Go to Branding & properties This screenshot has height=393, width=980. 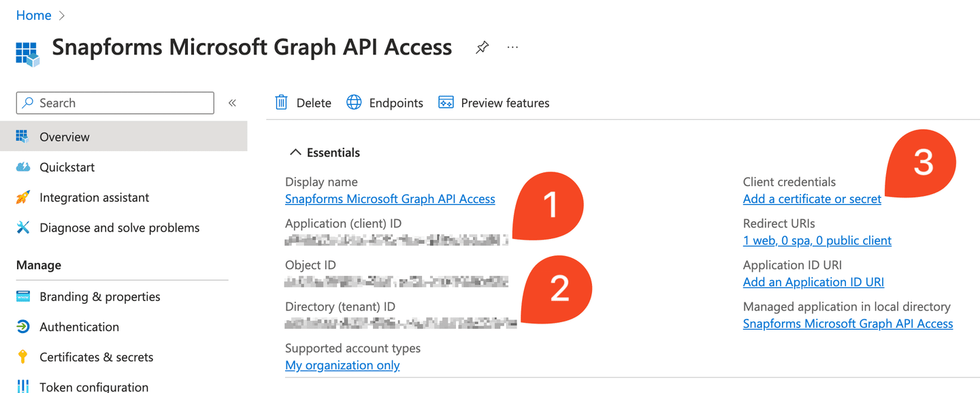pos(99,296)
